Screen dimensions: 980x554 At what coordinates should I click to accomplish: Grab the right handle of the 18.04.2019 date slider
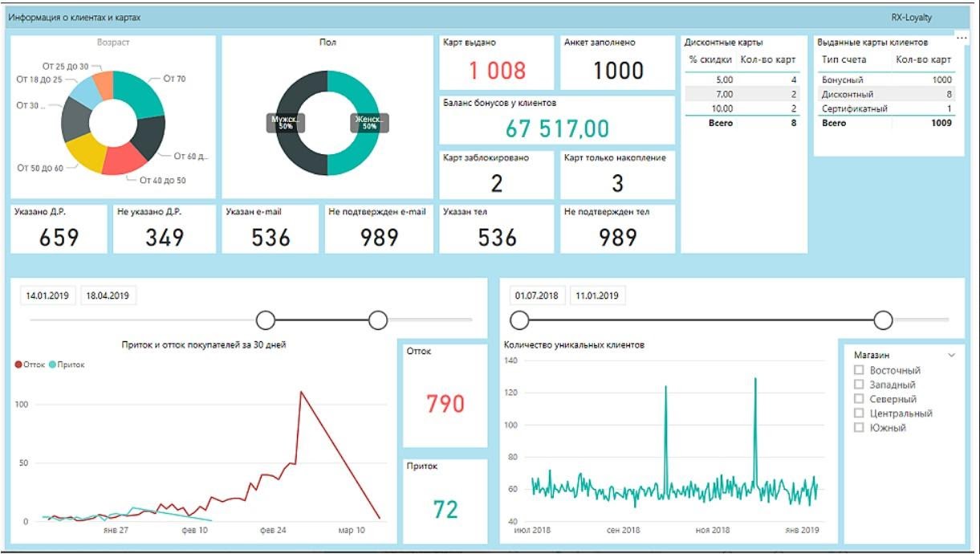click(x=378, y=320)
